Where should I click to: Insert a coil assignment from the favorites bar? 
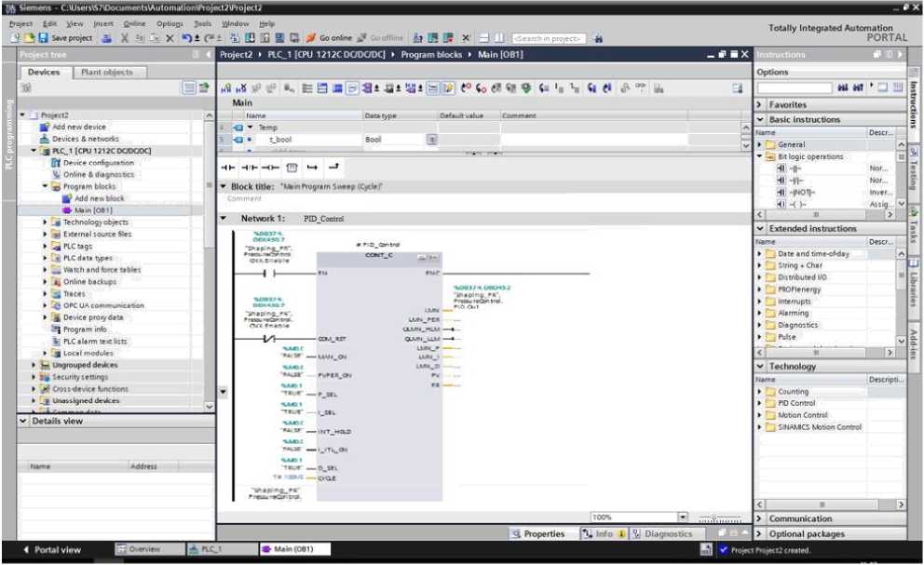pyautogui.click(x=269, y=168)
